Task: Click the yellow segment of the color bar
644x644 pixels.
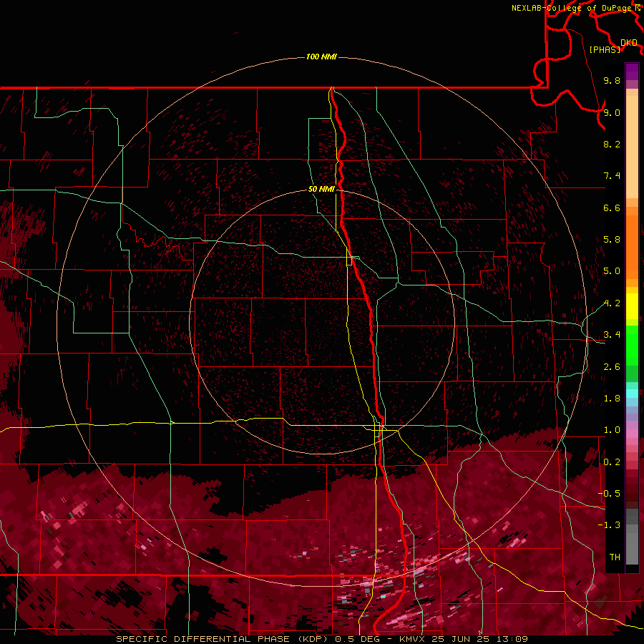Action: [x=632, y=306]
